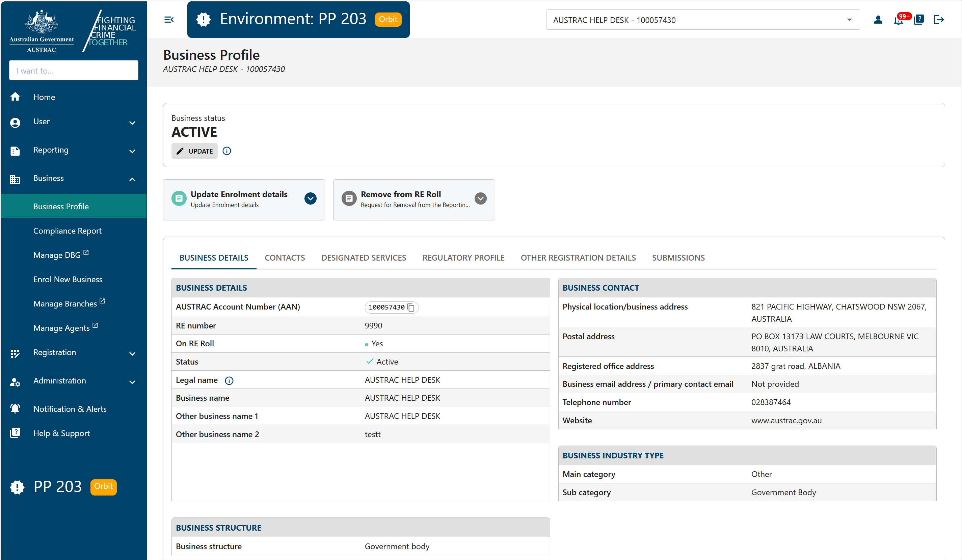
Task: Click Legal name info icon
Action: coord(229,380)
